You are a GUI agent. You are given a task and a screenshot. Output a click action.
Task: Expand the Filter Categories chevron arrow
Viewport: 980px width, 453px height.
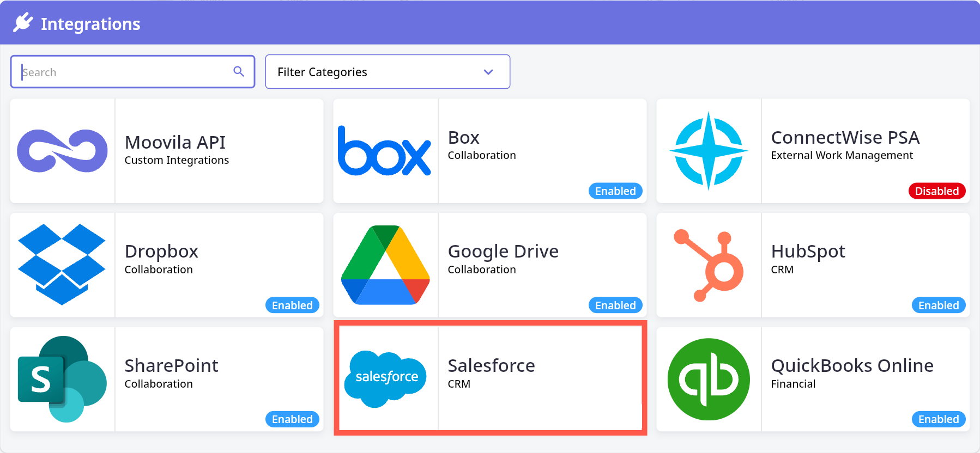tap(488, 72)
